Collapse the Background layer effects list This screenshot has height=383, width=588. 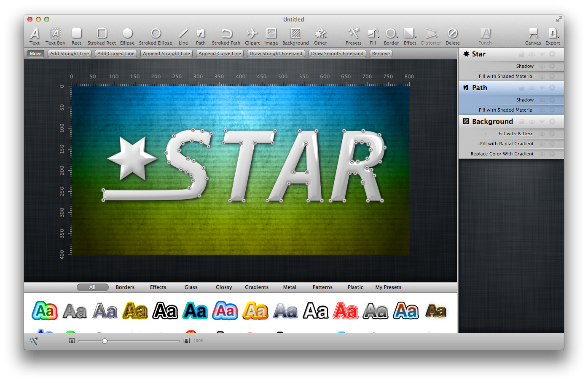[x=542, y=122]
